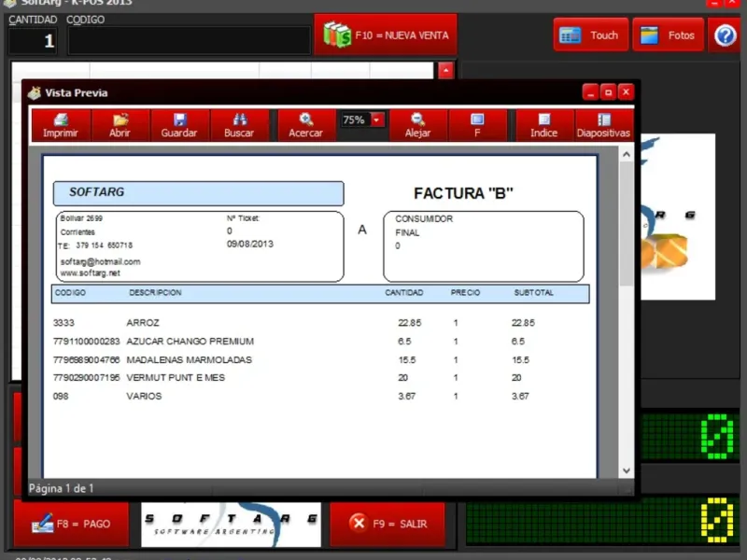The height and width of the screenshot is (560, 747).
Task: Show Diapositivas thumbnails view
Action: (x=603, y=125)
